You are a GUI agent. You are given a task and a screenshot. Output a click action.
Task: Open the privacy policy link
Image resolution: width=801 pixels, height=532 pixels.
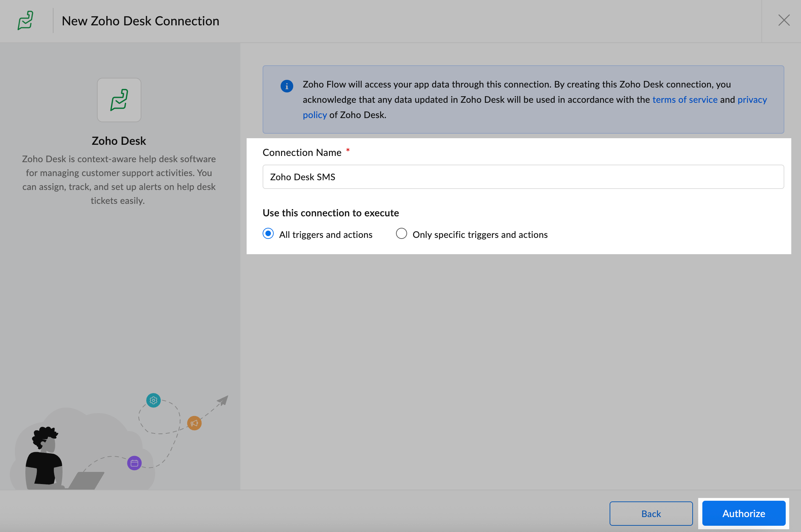click(752, 100)
